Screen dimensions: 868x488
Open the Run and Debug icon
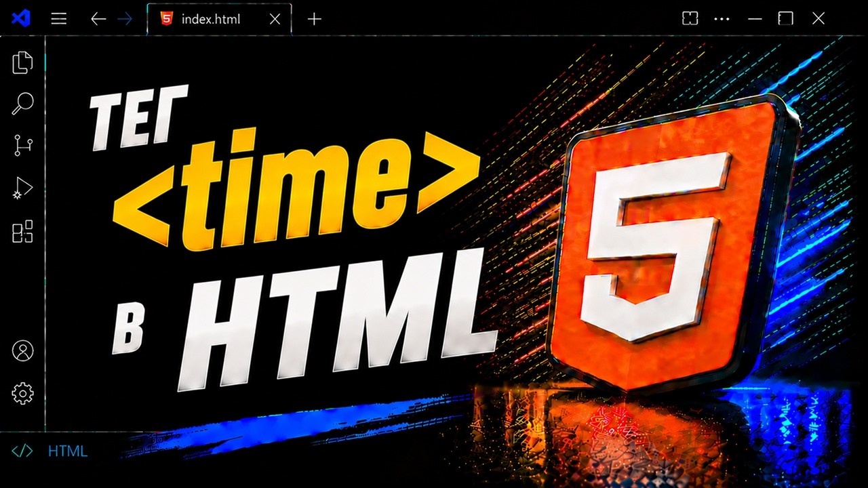[x=22, y=188]
